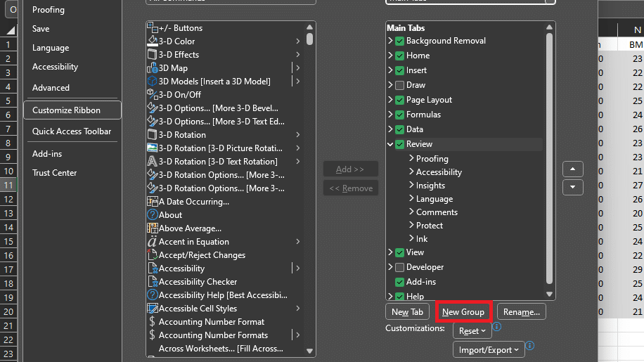The height and width of the screenshot is (362, 644).
Task: Click info icon beside Import/Export
Action: [x=529, y=346]
